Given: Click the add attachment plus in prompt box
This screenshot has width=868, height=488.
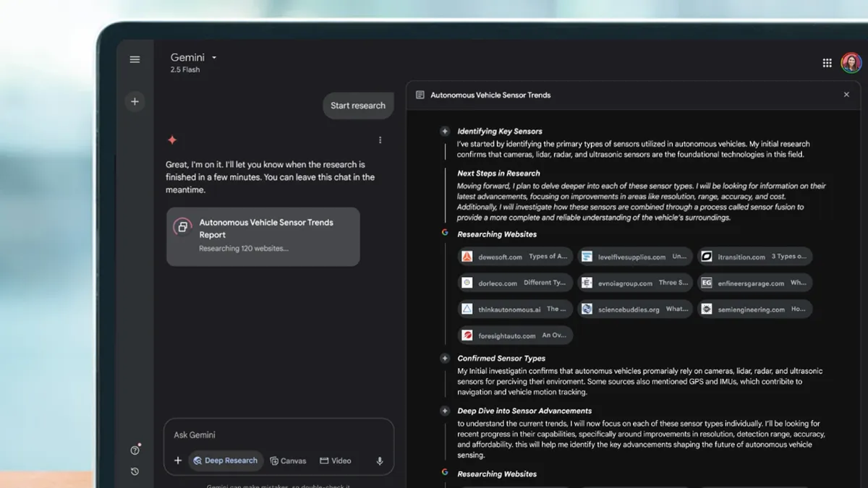Looking at the screenshot, I should coord(178,461).
